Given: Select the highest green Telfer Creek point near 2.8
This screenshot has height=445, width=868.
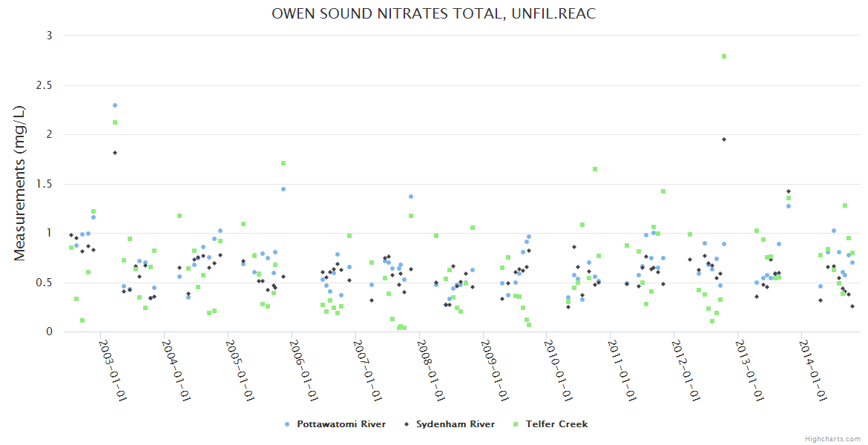Looking at the screenshot, I should tap(724, 56).
